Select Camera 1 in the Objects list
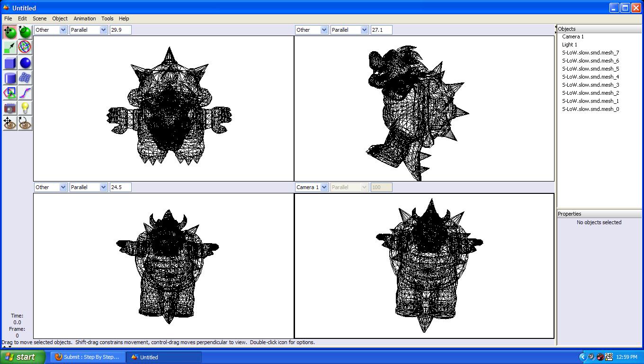The width and height of the screenshot is (644, 364). click(x=573, y=36)
